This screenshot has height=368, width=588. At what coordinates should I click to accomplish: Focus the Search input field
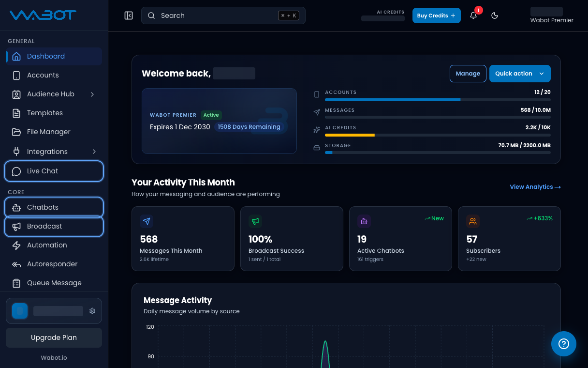coord(223,15)
